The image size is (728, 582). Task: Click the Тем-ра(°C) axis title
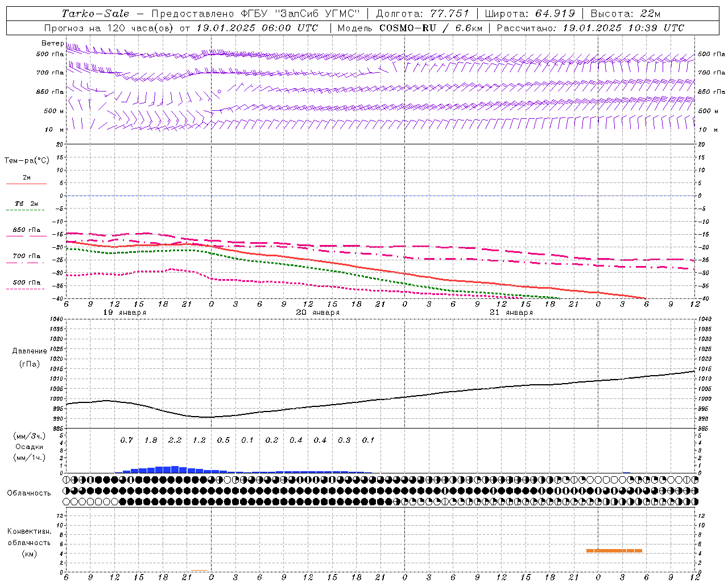[x=27, y=161]
